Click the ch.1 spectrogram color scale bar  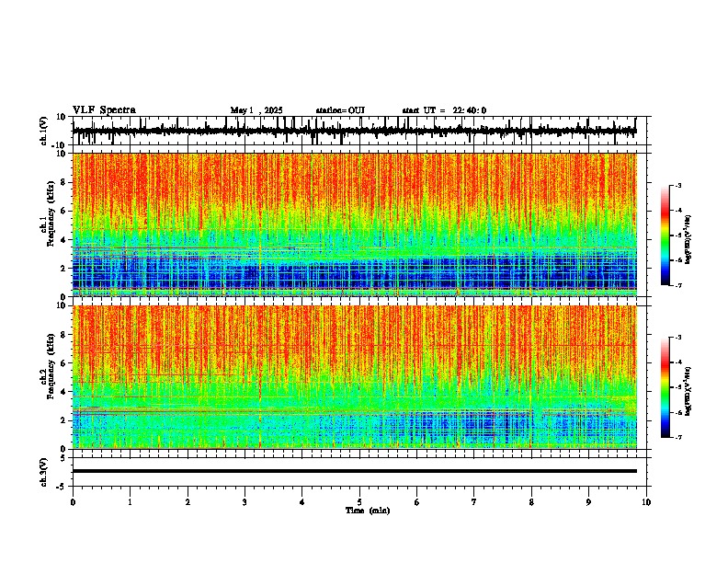[665, 236]
